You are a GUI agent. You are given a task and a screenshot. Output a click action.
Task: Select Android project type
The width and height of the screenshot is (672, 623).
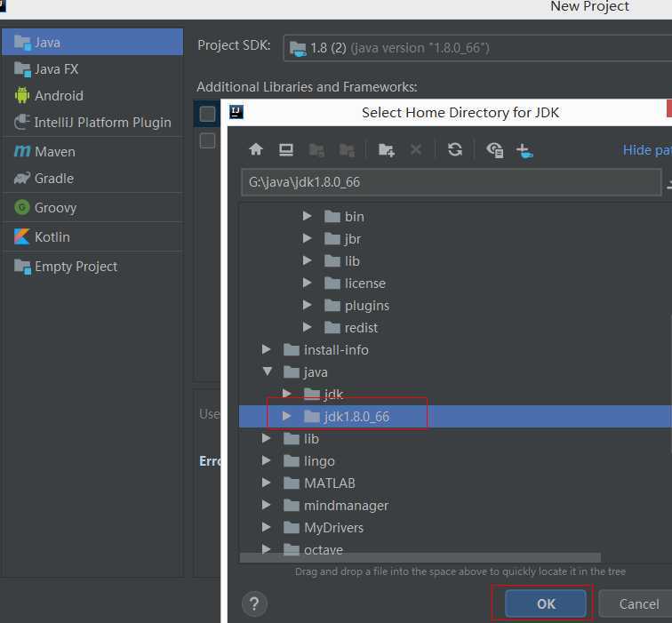(92, 96)
